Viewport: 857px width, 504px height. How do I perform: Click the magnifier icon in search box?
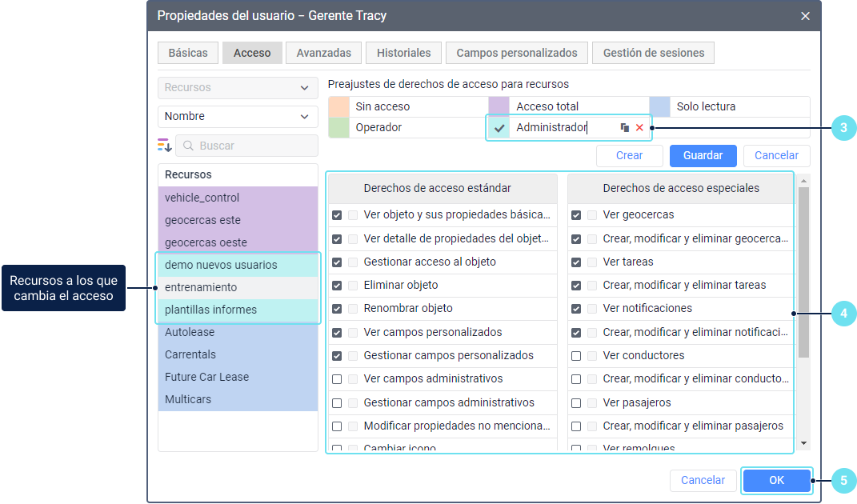click(188, 146)
